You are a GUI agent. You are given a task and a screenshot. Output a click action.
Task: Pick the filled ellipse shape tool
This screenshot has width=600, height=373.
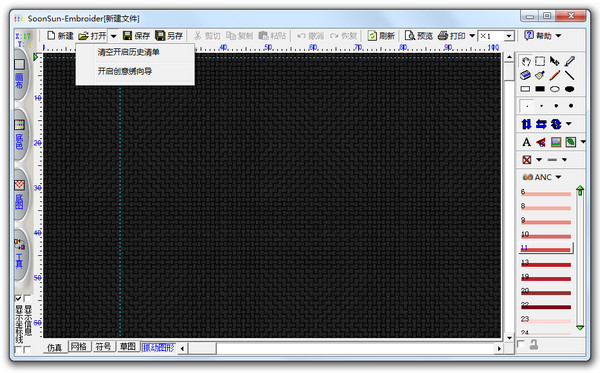(x=570, y=89)
